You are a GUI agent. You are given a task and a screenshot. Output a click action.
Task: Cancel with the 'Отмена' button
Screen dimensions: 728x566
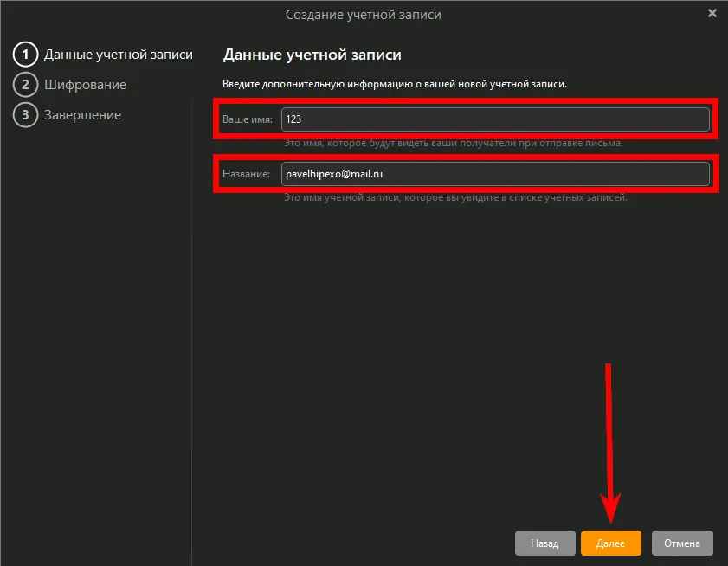pyautogui.click(x=682, y=543)
